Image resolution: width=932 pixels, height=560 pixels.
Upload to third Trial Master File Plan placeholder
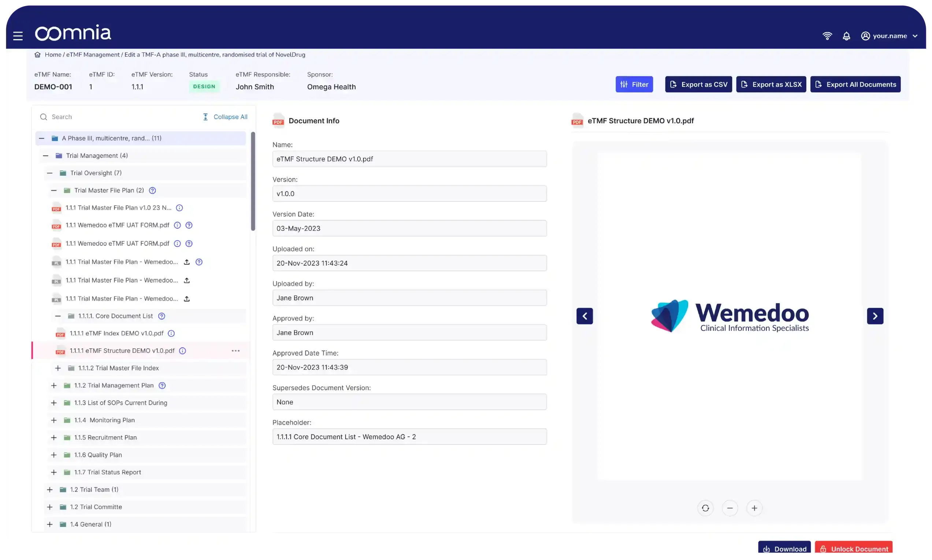tap(187, 299)
